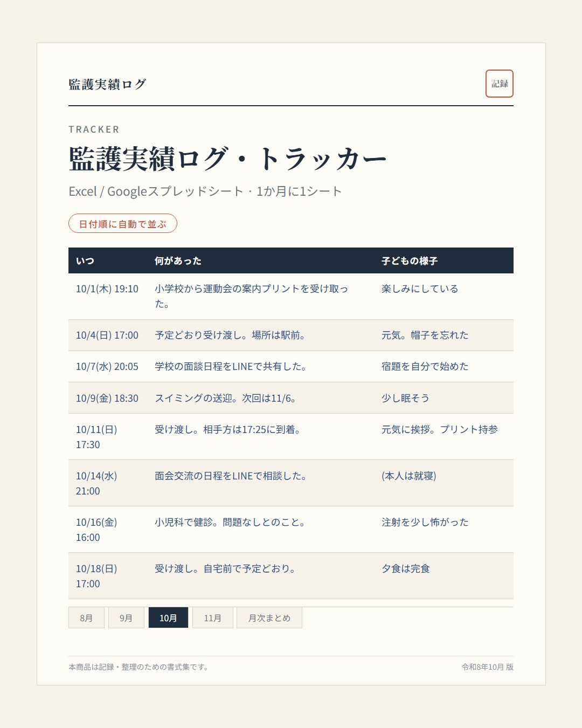Select the 10/7(水) 20:05 date cell
Viewport: 582px width, 728px height.
point(107,367)
